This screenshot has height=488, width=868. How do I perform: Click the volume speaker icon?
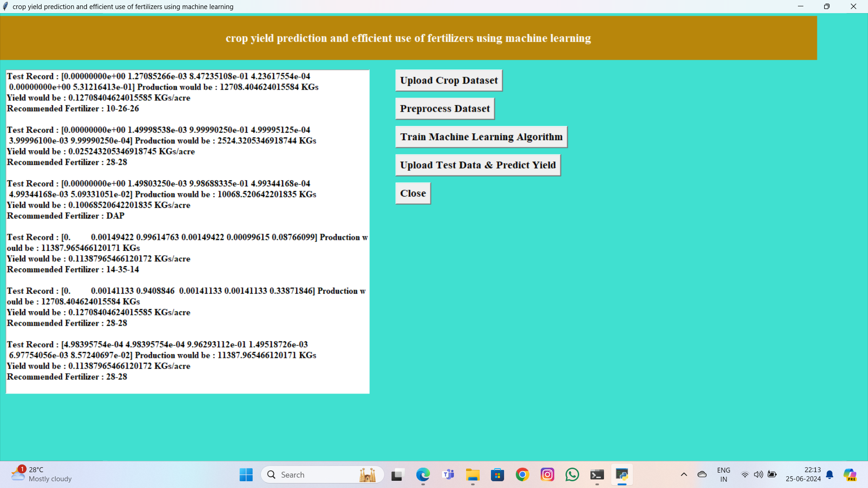coord(758,474)
